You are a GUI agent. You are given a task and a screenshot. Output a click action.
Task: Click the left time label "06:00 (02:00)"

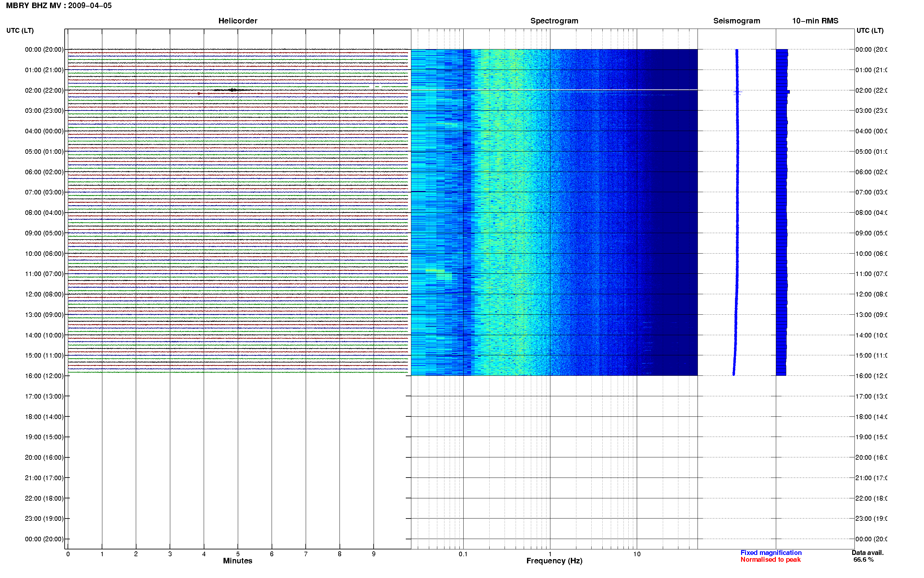pos(44,172)
